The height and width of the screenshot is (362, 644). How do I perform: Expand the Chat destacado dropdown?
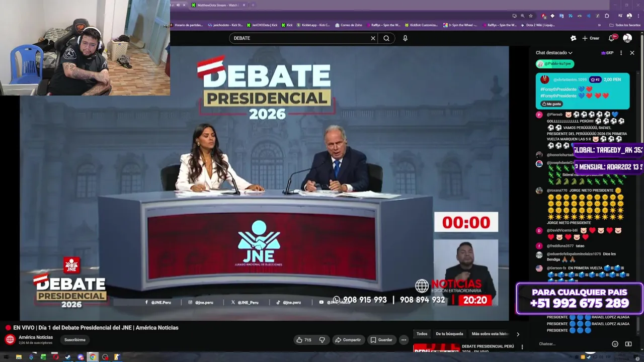pos(554,53)
